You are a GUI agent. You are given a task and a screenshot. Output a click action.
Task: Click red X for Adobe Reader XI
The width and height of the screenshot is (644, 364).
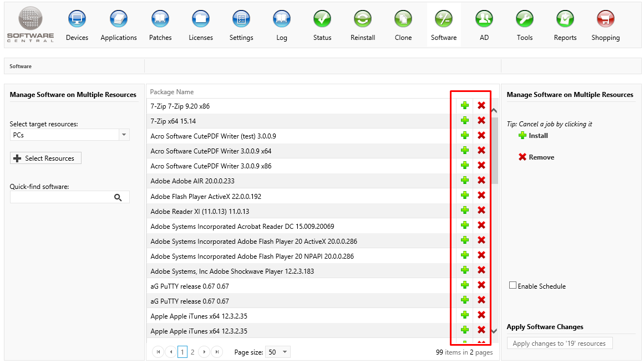point(481,211)
